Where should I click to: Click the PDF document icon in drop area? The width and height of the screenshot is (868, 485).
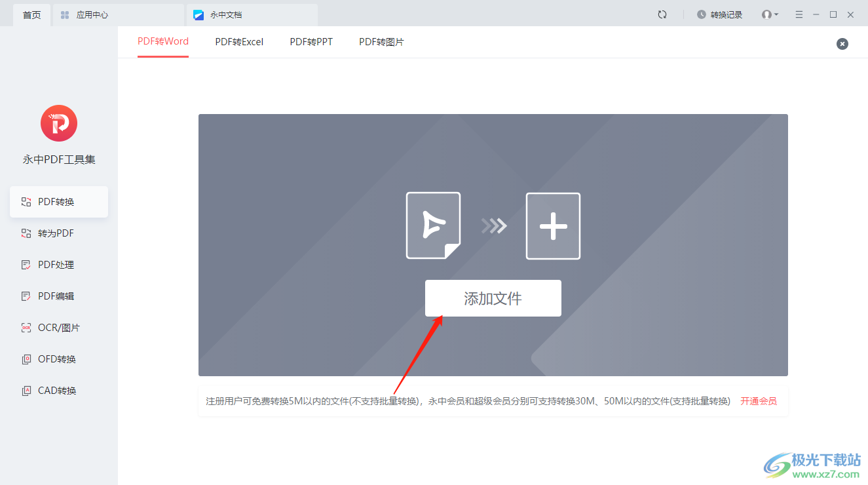[433, 225]
